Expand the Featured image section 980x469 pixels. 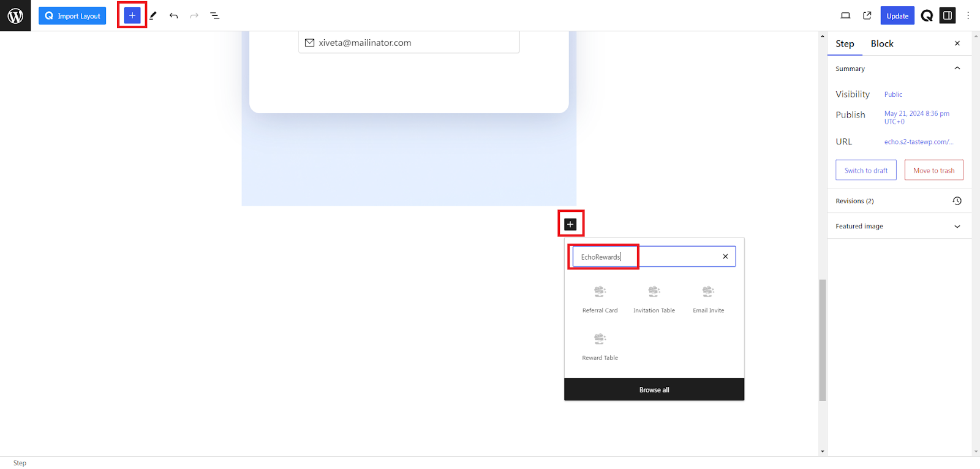(x=957, y=227)
